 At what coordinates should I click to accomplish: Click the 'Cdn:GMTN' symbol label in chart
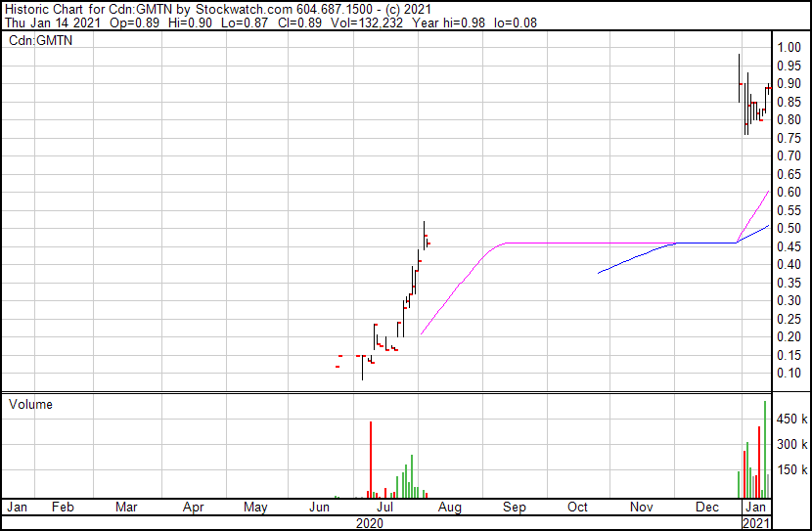click(40, 40)
